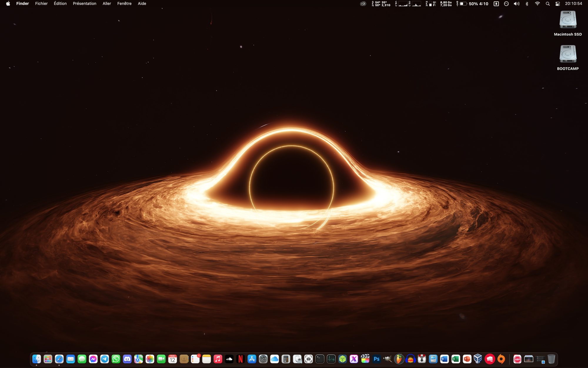Open Telegram in the dock
This screenshot has height=368, width=588.
(104, 359)
